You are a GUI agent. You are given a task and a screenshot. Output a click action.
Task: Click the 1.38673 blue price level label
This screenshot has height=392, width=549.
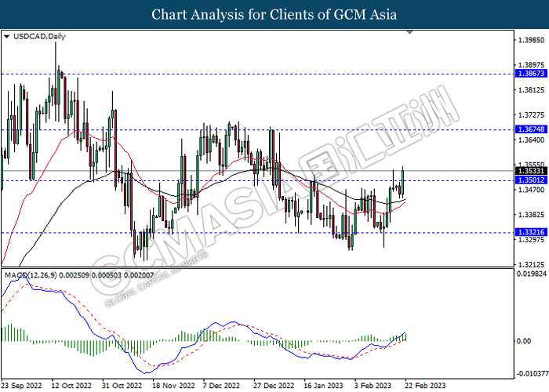[x=531, y=74]
